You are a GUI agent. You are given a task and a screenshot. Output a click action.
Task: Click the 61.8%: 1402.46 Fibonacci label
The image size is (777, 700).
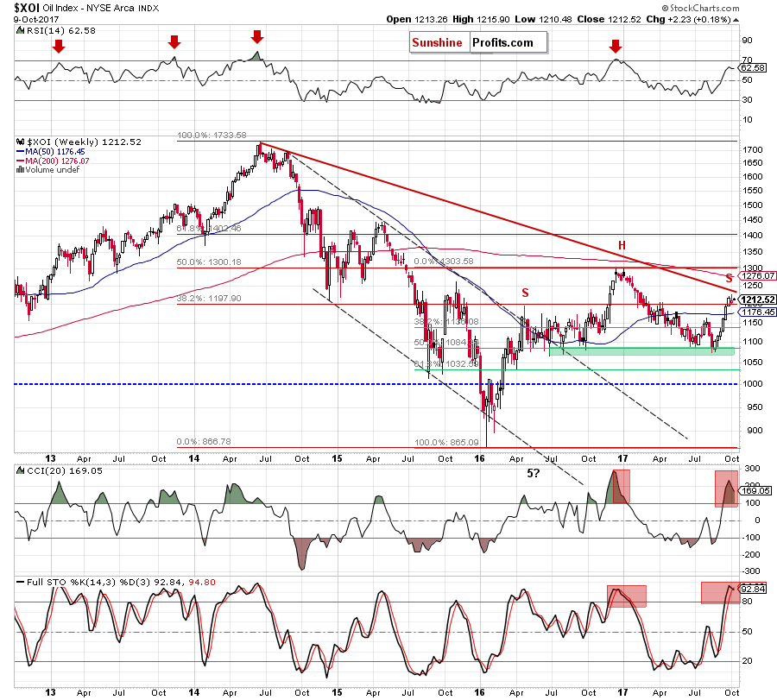coord(209,229)
